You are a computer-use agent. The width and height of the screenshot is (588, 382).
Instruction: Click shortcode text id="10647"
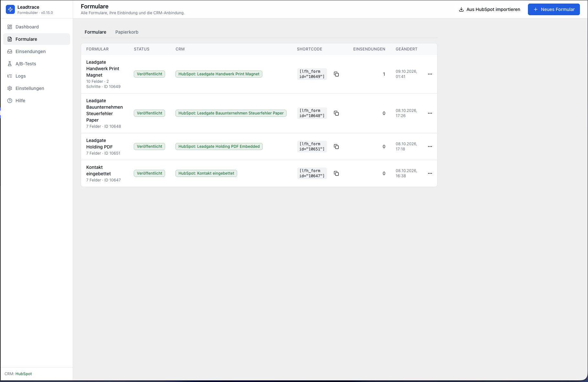click(312, 173)
